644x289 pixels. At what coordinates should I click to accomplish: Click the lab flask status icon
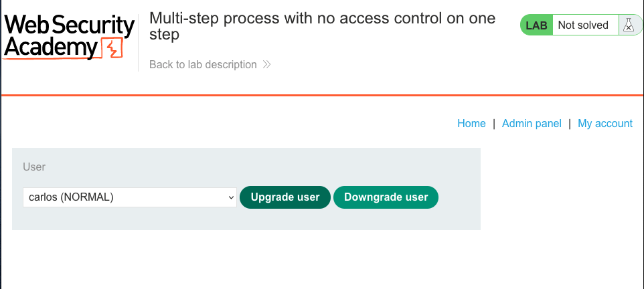629,25
